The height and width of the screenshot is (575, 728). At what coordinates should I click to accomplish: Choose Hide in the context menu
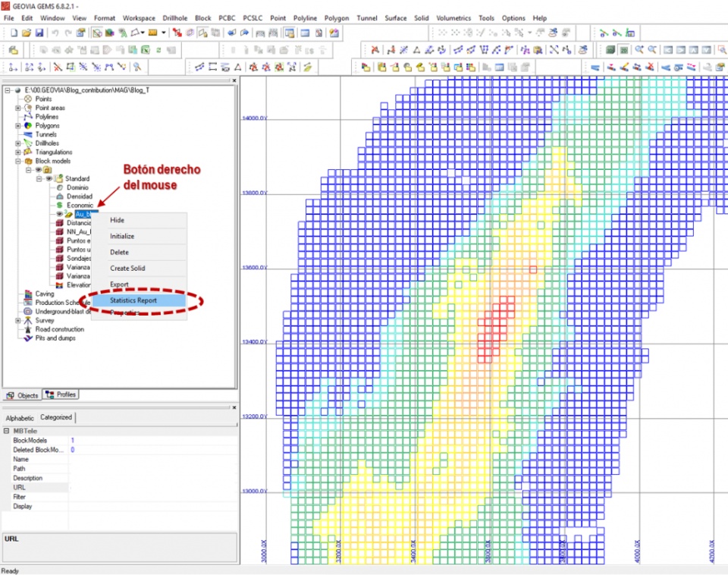[x=140, y=220]
